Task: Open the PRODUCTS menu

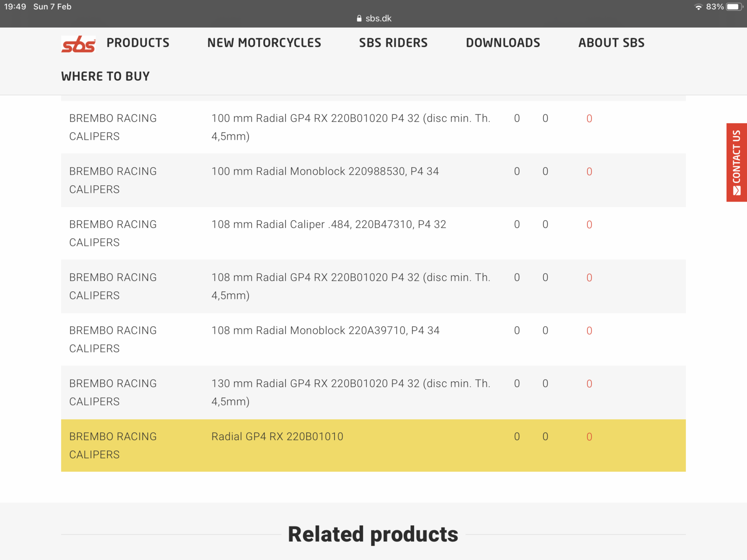Action: click(x=138, y=43)
